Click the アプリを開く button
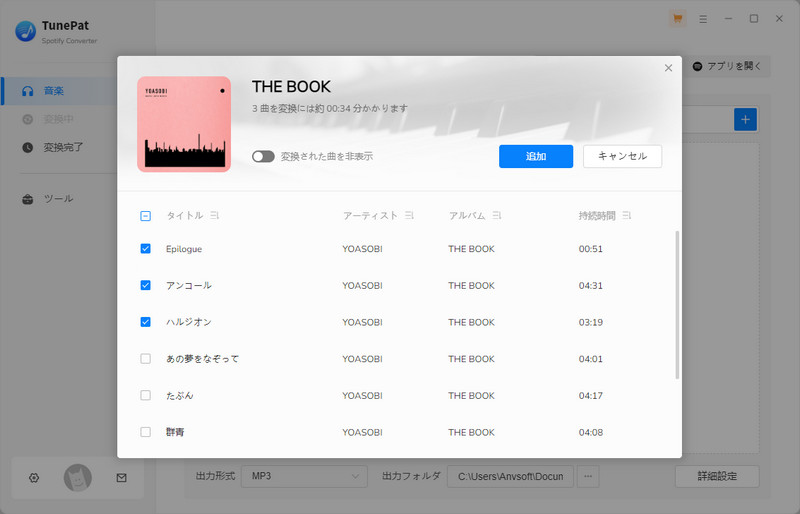The image size is (800, 514). pos(728,66)
